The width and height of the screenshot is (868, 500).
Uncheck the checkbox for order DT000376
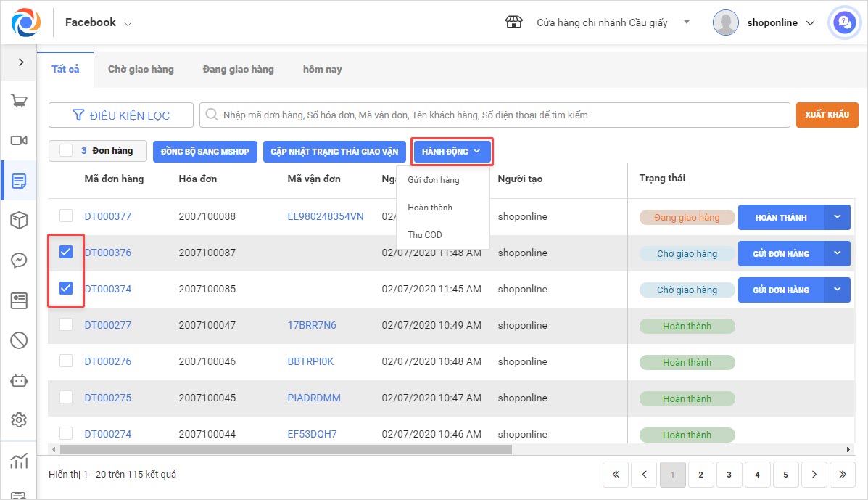(66, 252)
